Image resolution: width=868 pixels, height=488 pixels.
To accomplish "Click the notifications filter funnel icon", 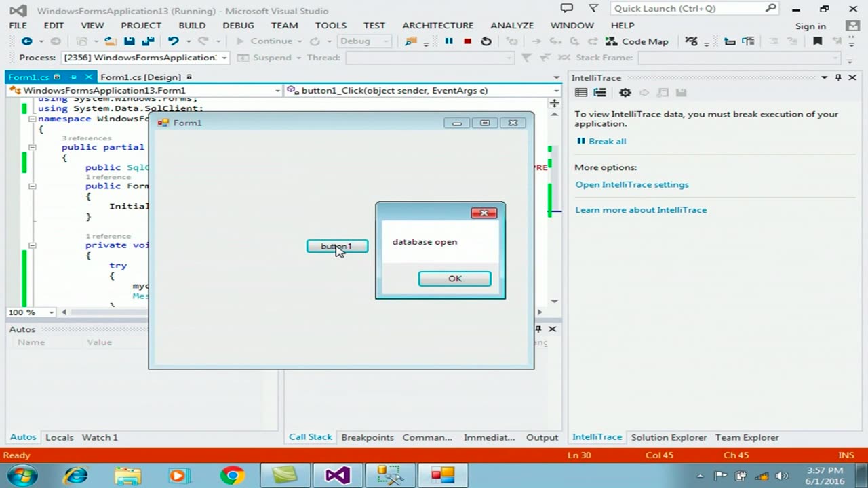I will coord(593,9).
